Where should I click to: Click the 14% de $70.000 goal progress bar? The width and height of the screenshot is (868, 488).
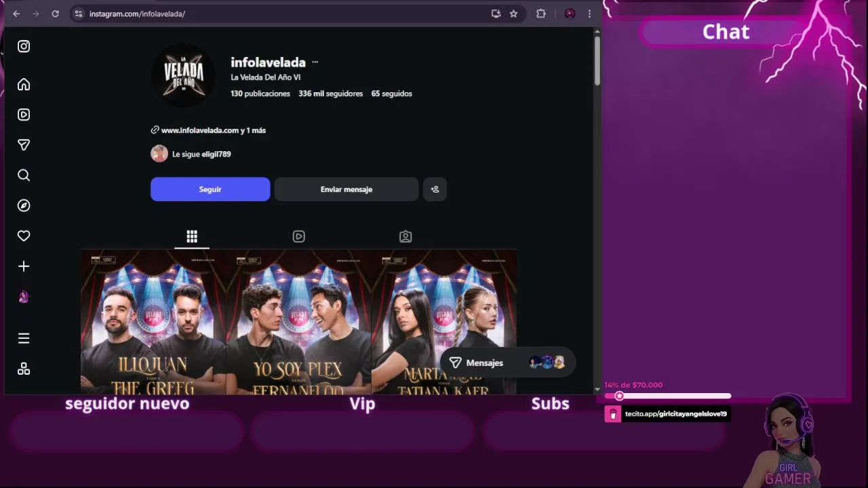668,396
